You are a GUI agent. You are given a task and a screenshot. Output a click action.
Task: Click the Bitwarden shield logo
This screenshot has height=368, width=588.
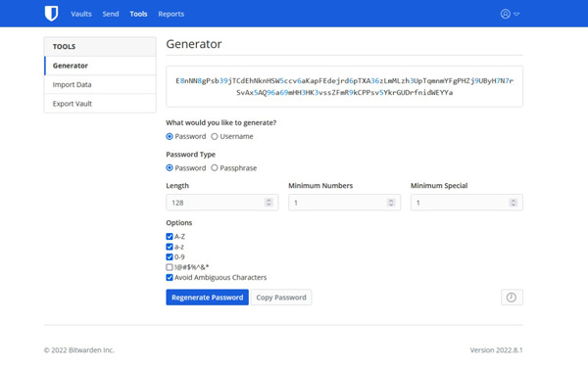pyautogui.click(x=51, y=14)
